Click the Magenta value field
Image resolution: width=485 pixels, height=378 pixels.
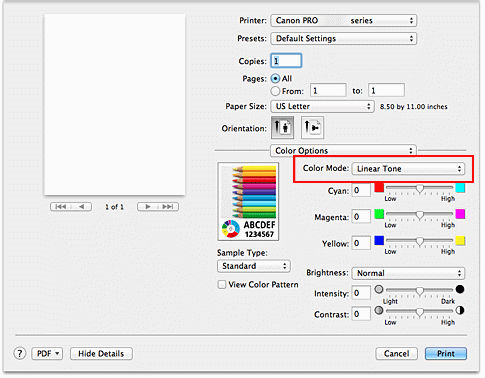point(361,216)
